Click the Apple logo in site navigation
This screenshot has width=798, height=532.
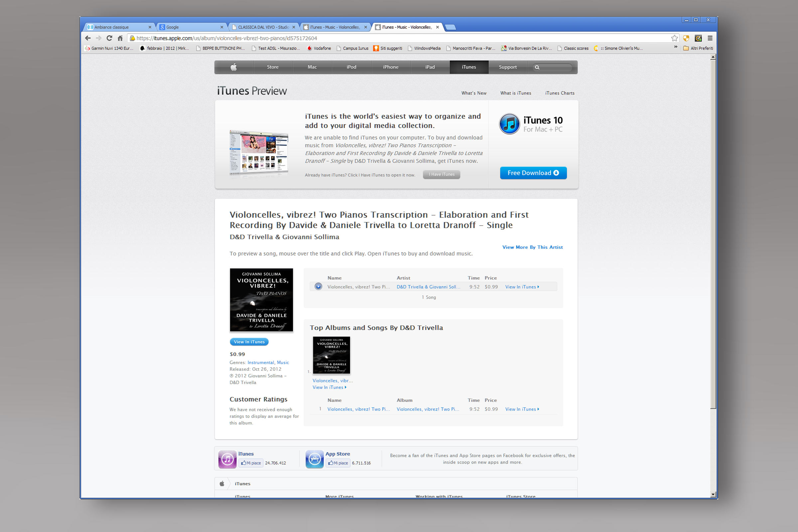tap(234, 67)
